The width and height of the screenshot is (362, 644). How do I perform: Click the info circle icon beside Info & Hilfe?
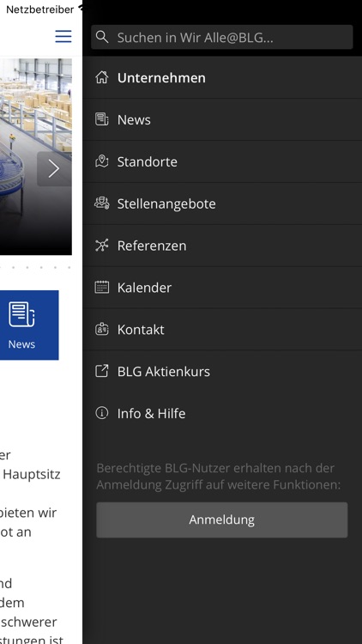click(102, 413)
